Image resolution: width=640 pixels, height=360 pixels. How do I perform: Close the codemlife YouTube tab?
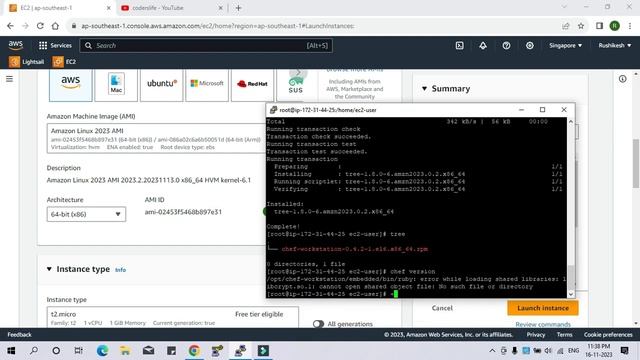click(x=220, y=8)
